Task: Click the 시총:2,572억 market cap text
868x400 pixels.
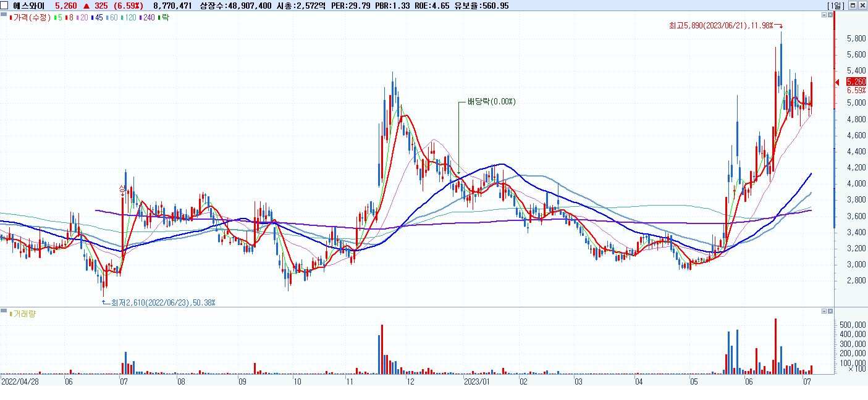Action: point(301,5)
